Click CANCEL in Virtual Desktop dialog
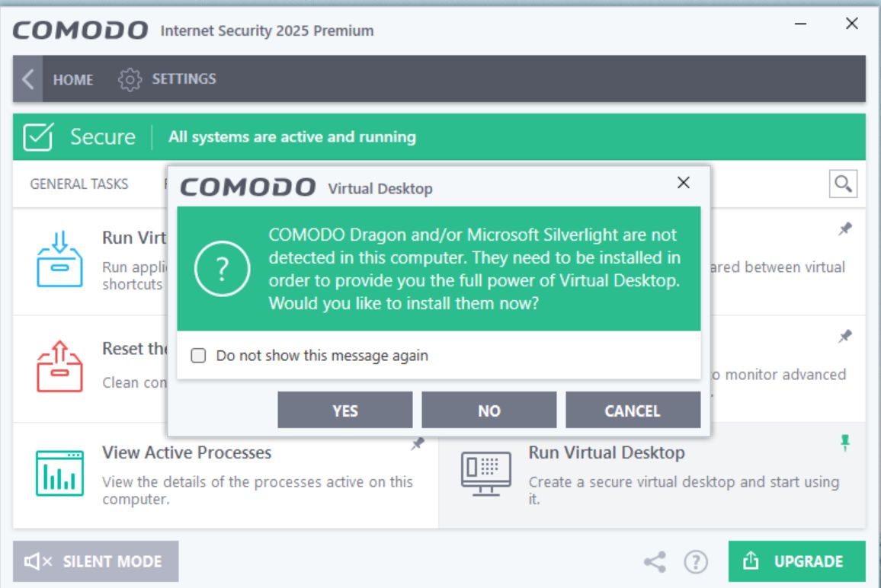Viewport: 881px width, 588px height. [633, 410]
